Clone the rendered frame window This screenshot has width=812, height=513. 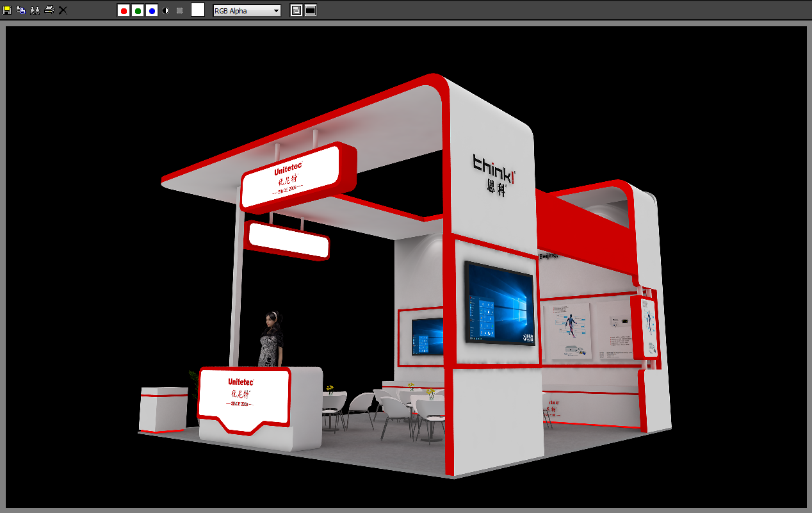point(35,10)
